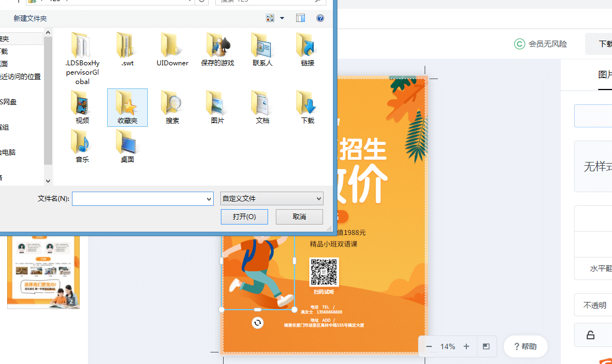
Task: Click the 取消 button
Action: [299, 216]
